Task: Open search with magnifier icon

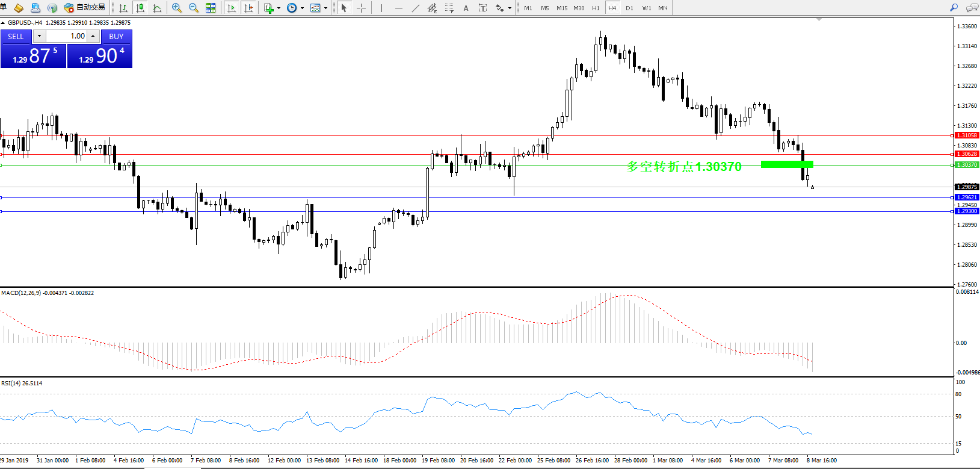Action: click(954, 8)
